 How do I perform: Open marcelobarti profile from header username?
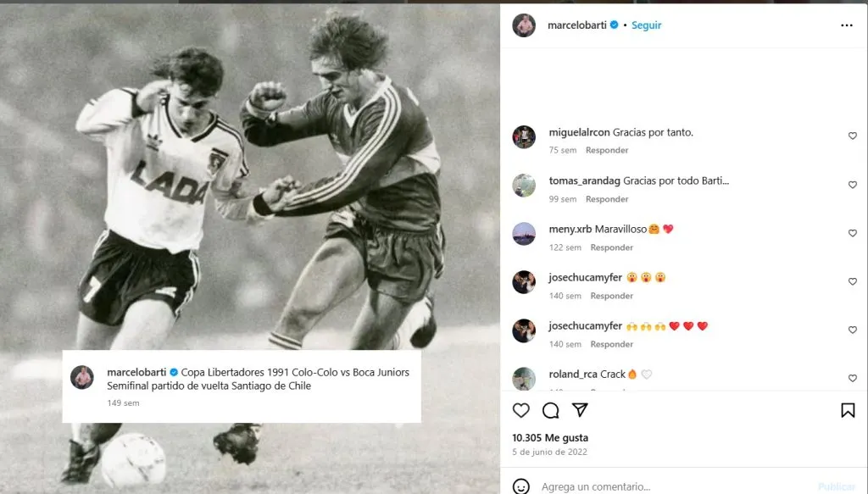tap(576, 25)
